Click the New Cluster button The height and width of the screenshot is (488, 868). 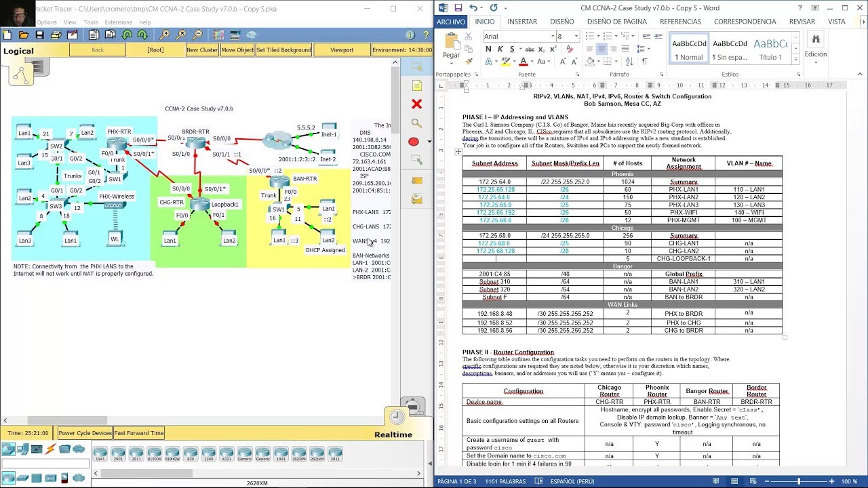(x=202, y=50)
